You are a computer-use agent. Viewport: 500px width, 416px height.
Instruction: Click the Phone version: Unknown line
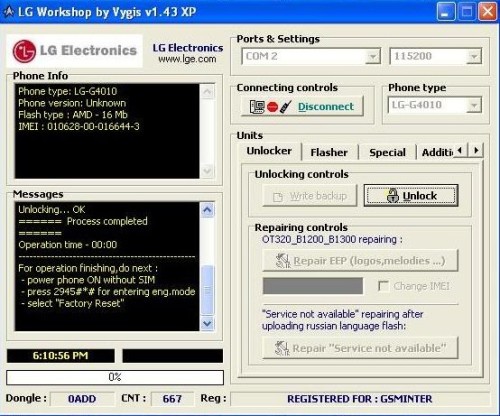72,103
